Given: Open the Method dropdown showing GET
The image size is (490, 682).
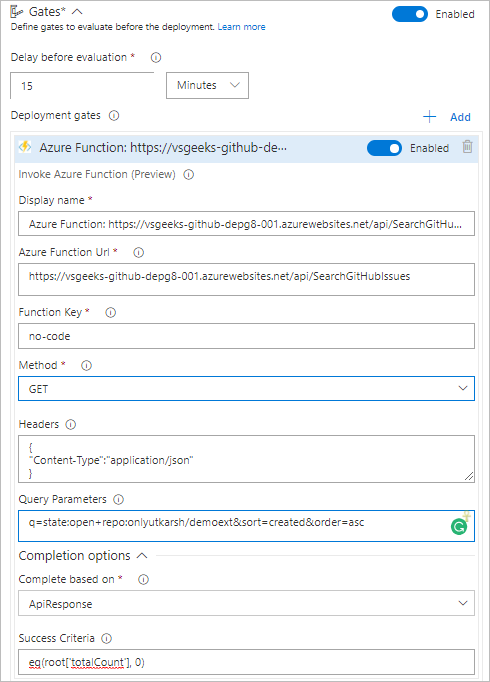Looking at the screenshot, I should pos(247,388).
